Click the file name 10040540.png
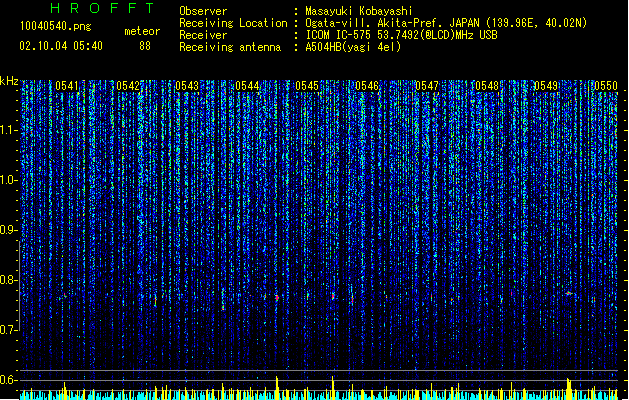Viewport: 629px width, 400px height. click(x=55, y=26)
